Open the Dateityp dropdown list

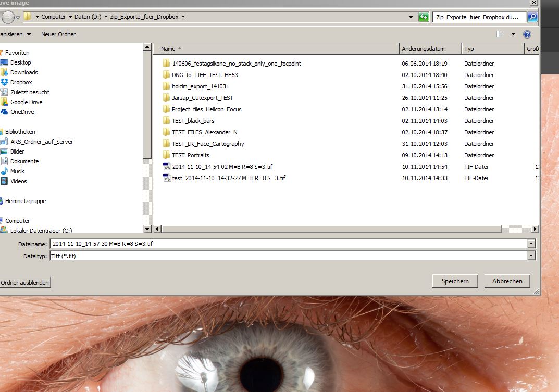(x=531, y=256)
